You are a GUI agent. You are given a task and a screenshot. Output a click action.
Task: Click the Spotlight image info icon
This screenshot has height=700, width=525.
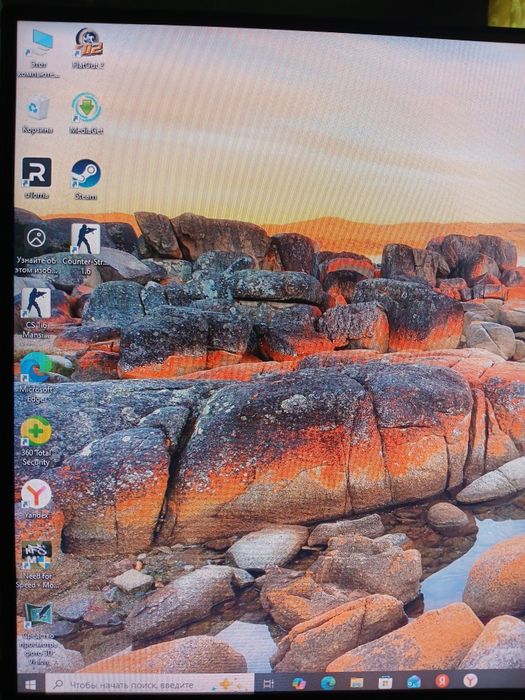click(x=37, y=249)
